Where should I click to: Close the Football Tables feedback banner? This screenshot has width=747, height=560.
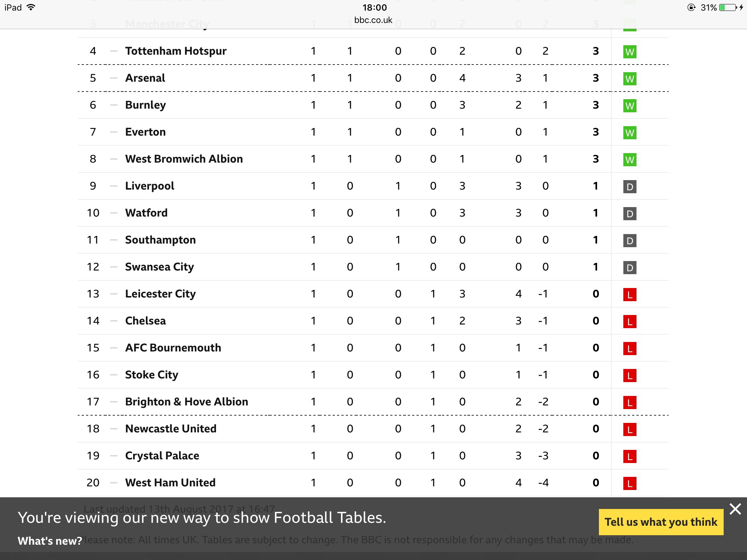tap(735, 509)
